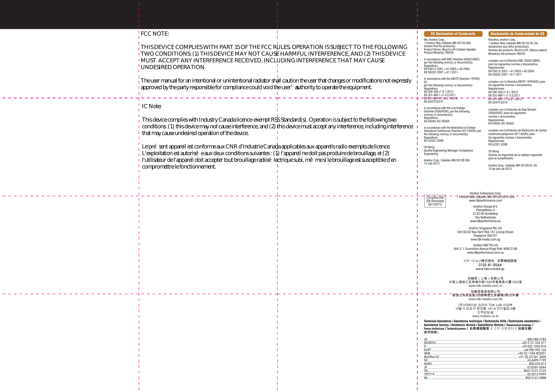Click the 15 July 2013 date

432,164
